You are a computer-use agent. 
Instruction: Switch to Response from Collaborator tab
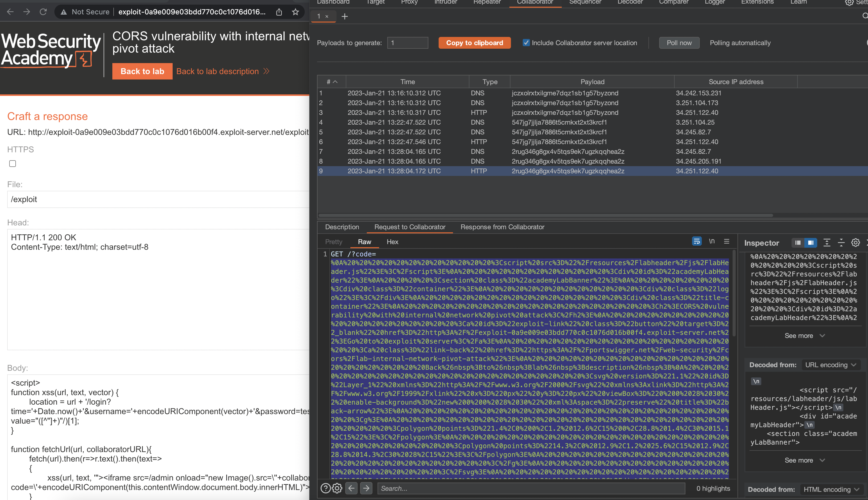click(x=502, y=227)
